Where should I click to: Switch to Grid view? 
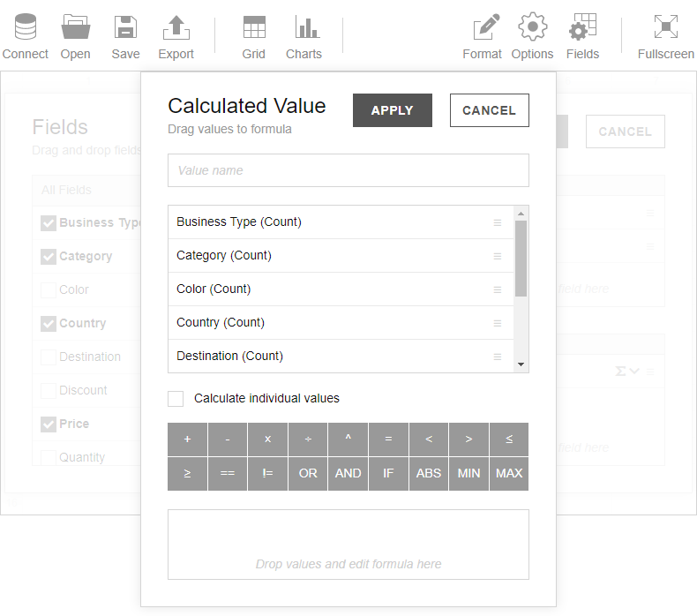pos(254,27)
